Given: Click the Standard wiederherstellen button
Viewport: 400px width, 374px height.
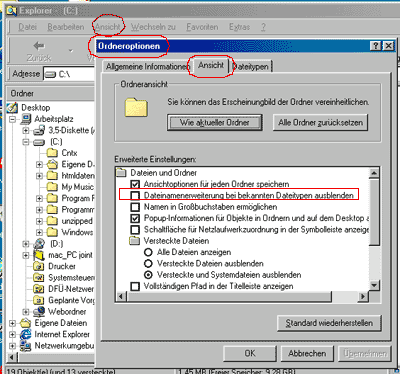Looking at the screenshot, I should click(x=329, y=323).
